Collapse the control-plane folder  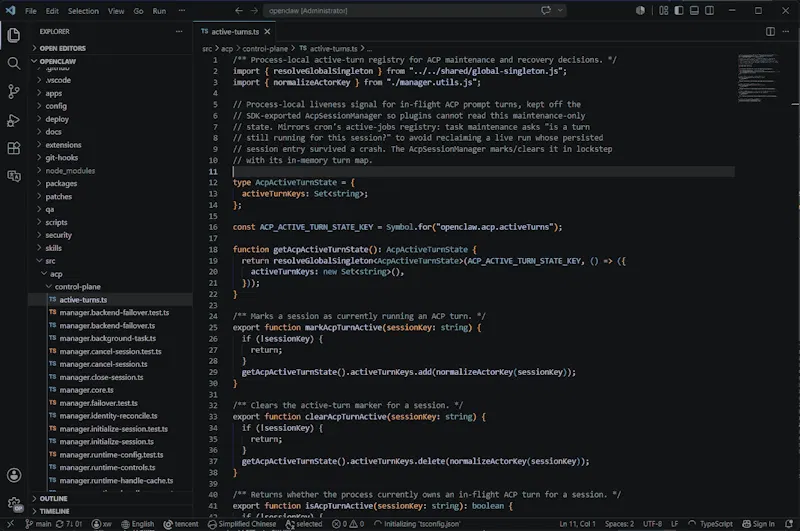pos(110,287)
